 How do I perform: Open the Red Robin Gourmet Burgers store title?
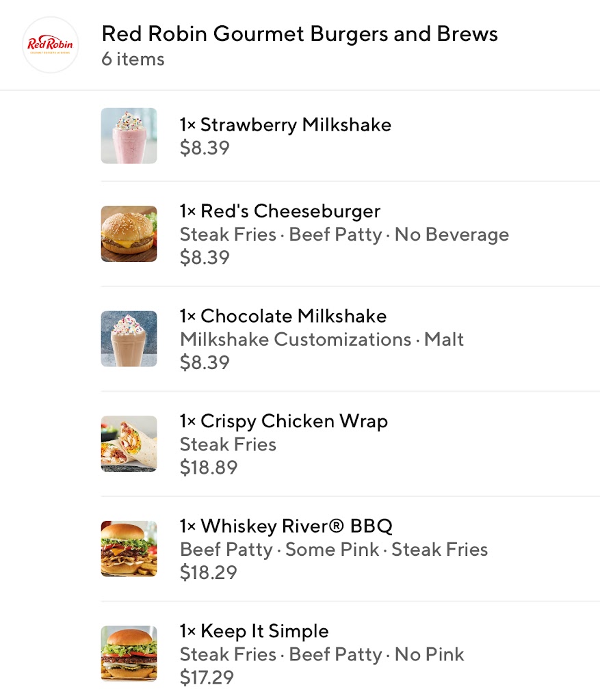click(x=300, y=33)
